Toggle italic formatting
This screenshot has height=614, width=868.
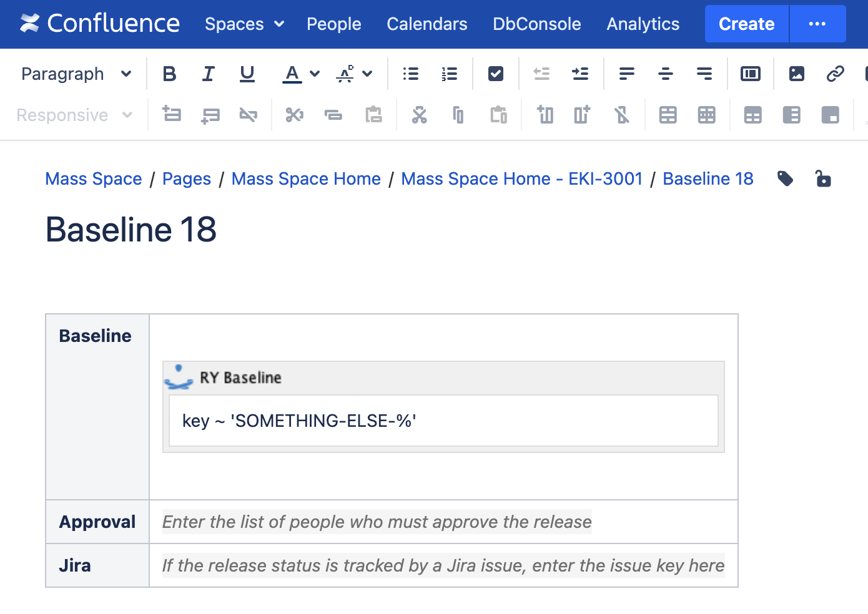(x=208, y=74)
